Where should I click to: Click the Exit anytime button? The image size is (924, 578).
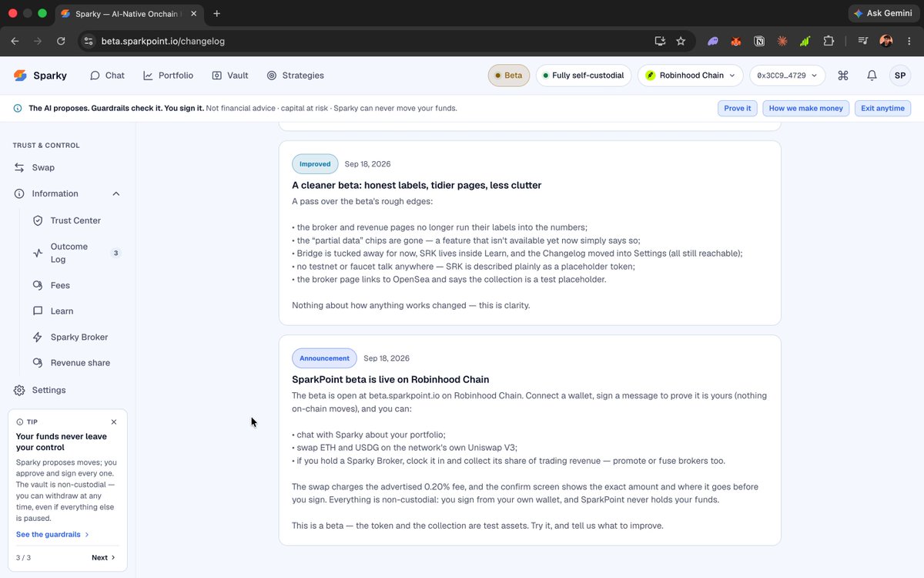click(882, 109)
